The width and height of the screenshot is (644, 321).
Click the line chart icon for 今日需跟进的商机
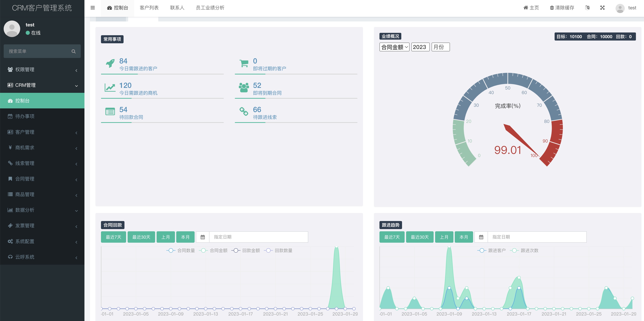[x=110, y=88]
